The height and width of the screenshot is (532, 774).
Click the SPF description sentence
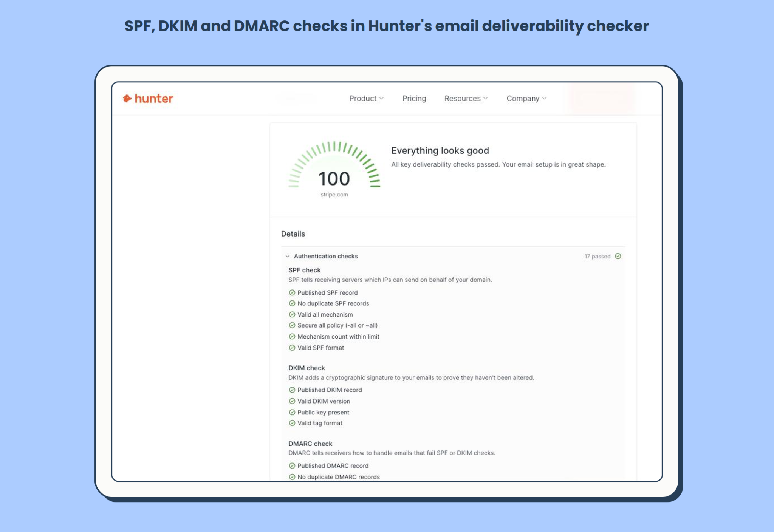pyautogui.click(x=390, y=280)
